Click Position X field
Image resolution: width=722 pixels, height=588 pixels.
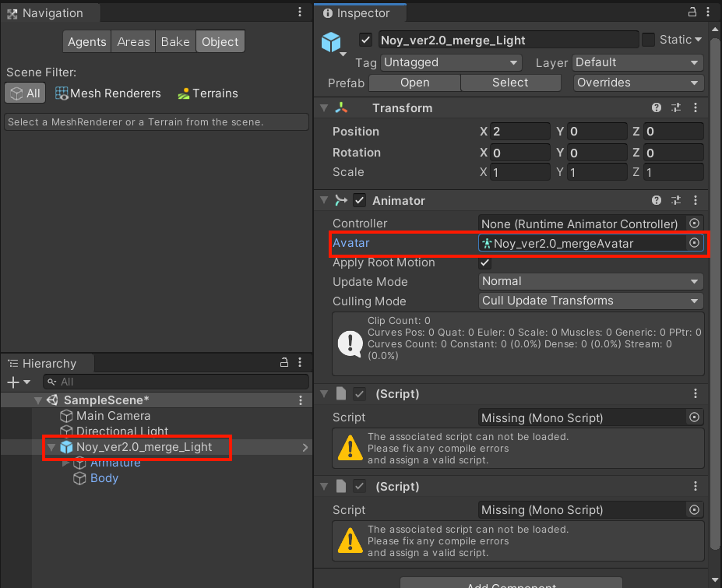519,132
